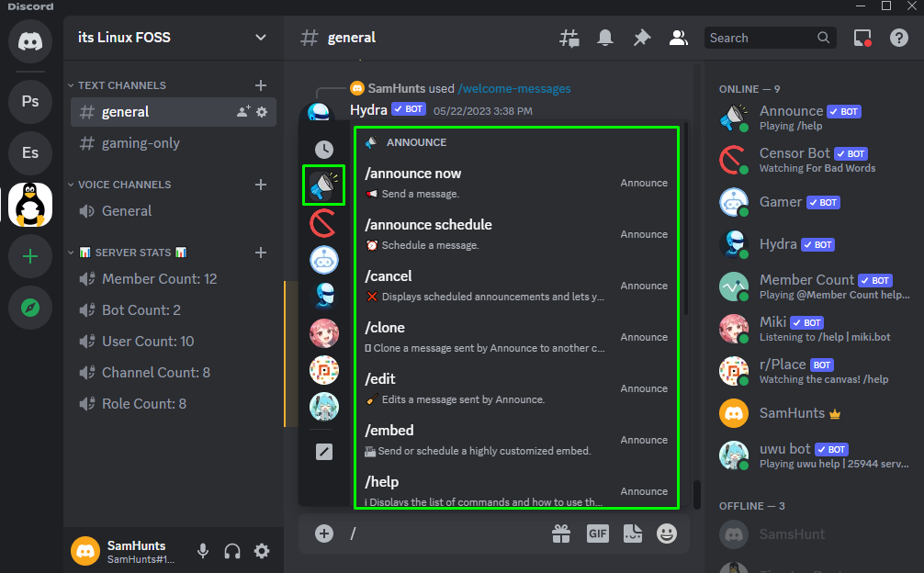Join the General voice channel

pos(174,211)
